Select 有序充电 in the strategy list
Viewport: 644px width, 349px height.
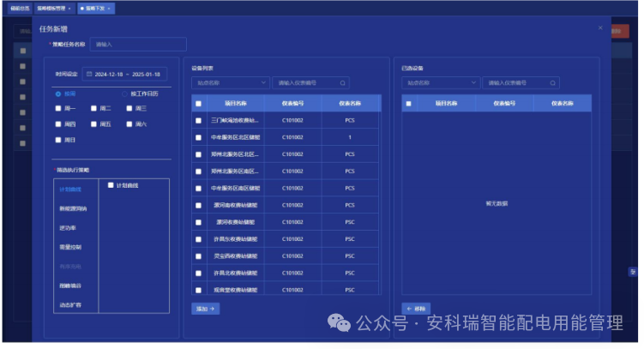click(x=70, y=267)
